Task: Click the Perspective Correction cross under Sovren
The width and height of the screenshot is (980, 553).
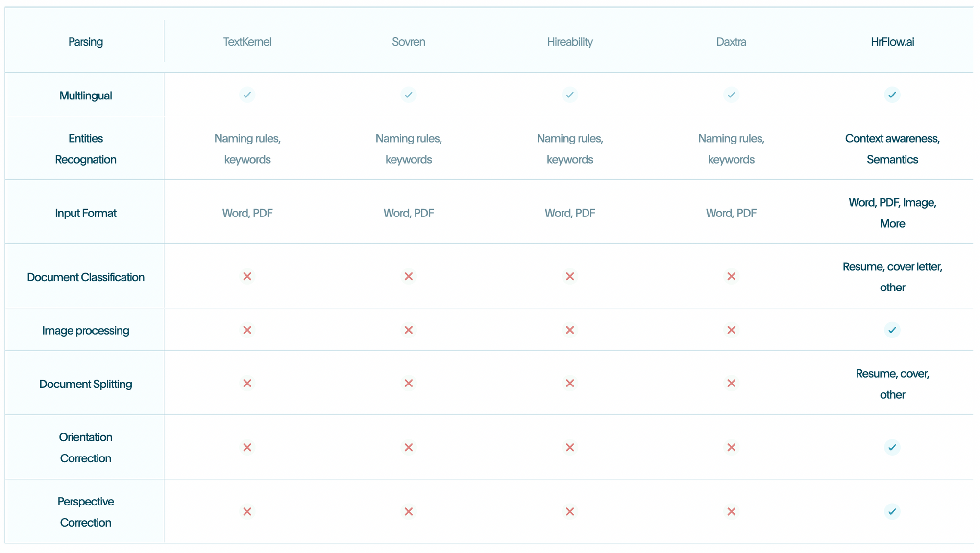Action: [409, 511]
